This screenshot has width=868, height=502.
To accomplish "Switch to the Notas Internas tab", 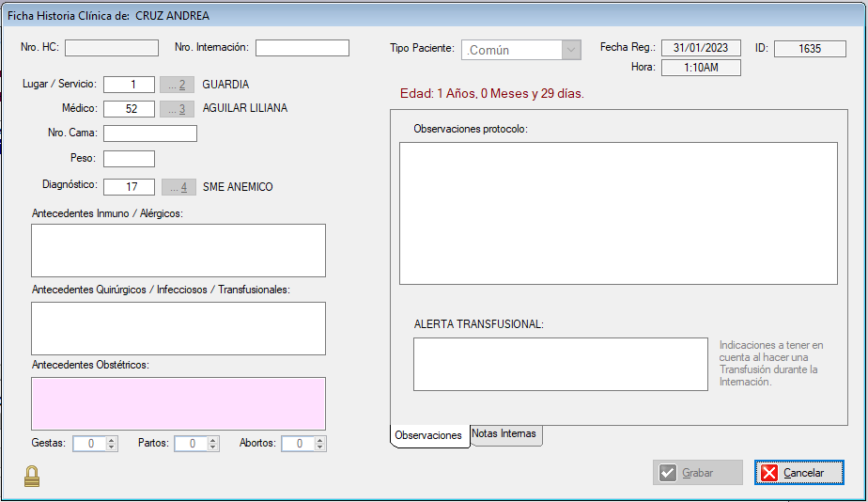I will pyautogui.click(x=505, y=434).
